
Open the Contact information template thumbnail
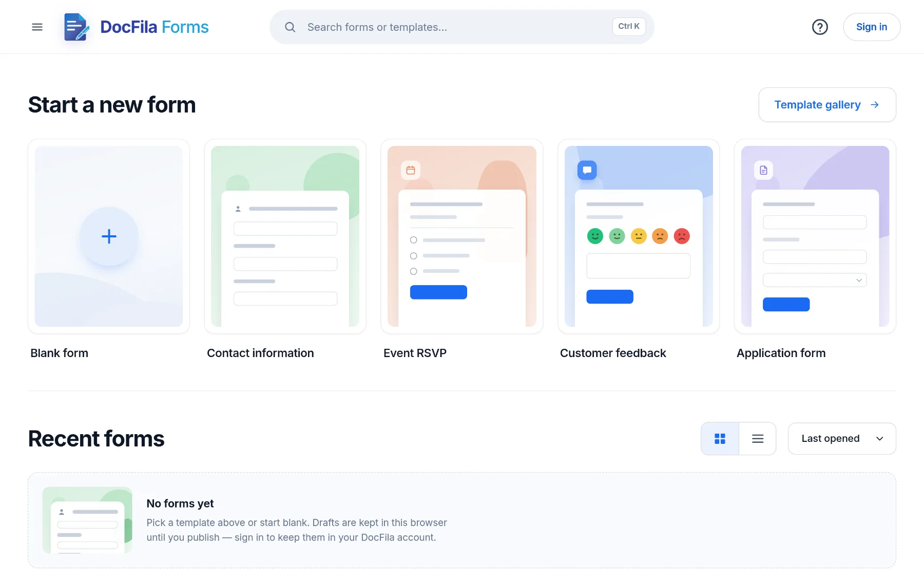point(285,236)
